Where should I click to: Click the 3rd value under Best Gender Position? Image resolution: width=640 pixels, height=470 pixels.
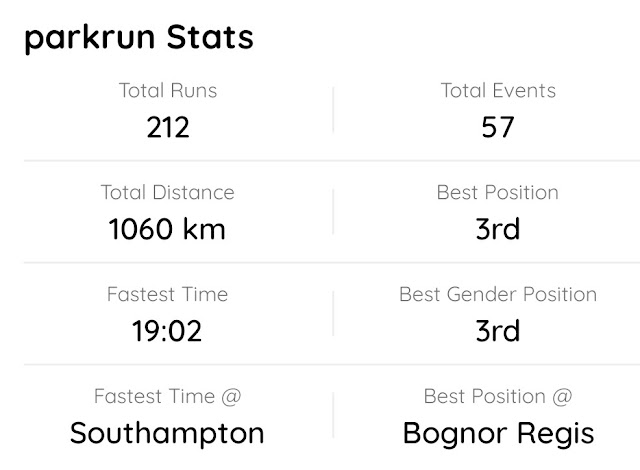[x=498, y=331]
